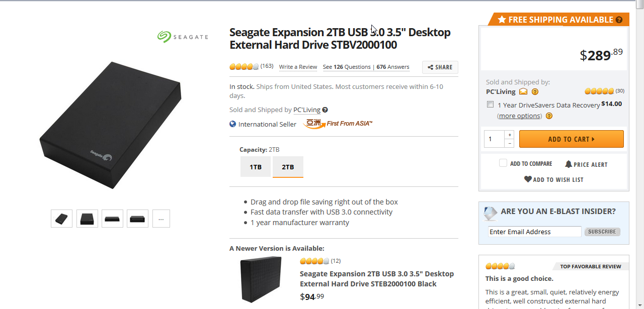Image resolution: width=644 pixels, height=309 pixels.
Task: Select the second product image thumbnail
Action: pyautogui.click(x=87, y=219)
